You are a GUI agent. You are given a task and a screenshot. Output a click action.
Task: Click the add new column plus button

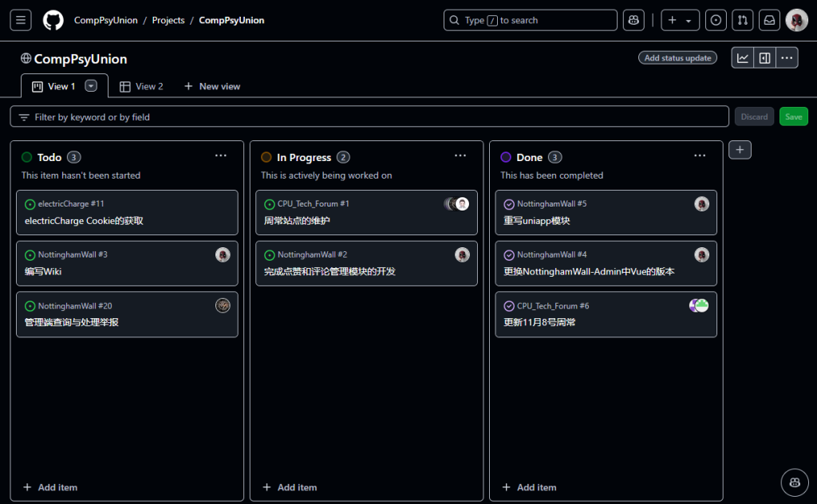click(x=740, y=150)
